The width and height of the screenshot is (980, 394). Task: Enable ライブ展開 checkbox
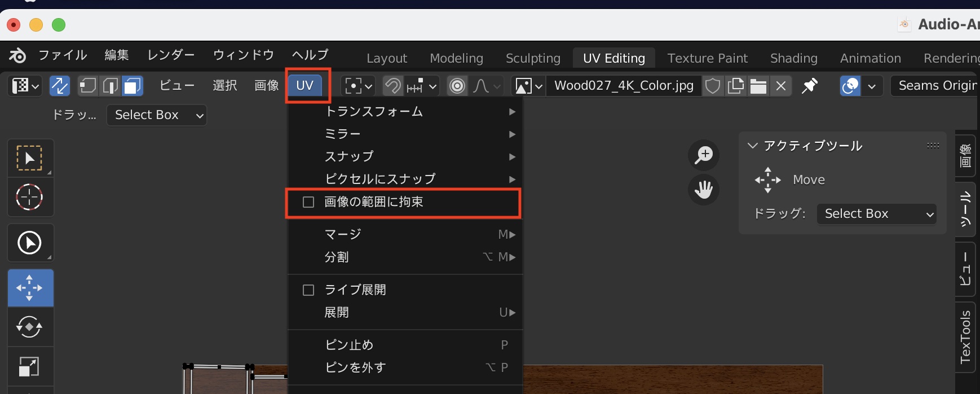[308, 290]
